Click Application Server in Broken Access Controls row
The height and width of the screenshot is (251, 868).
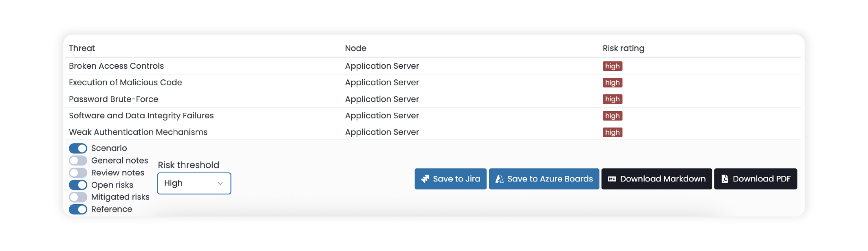(x=382, y=66)
